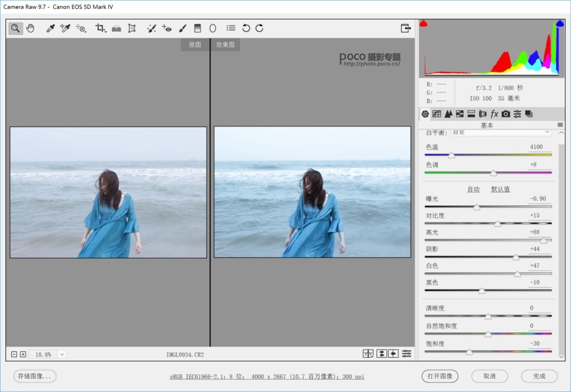Screen dimensions: 571x392
Task: Click the 打开图像 button
Action: click(x=440, y=376)
